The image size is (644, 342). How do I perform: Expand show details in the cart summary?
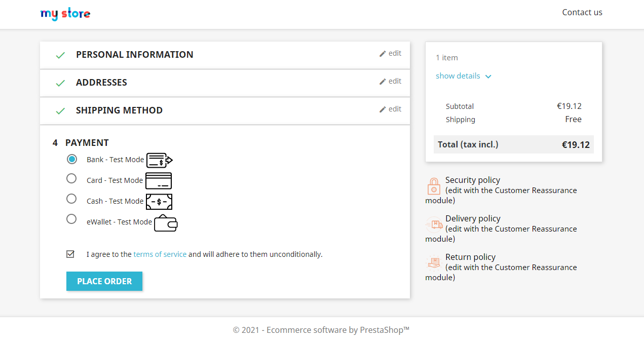[463, 76]
